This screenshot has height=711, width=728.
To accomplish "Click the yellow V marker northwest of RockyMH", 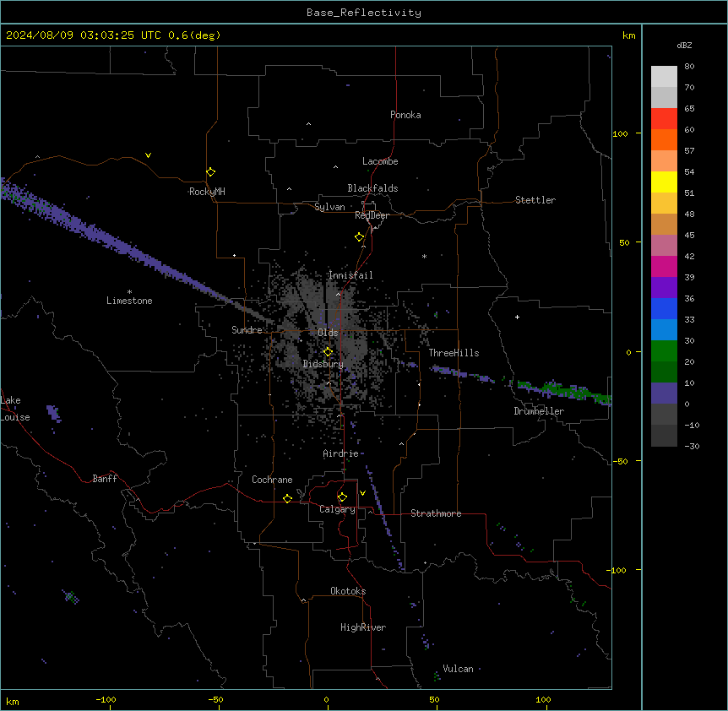I will tap(148, 155).
